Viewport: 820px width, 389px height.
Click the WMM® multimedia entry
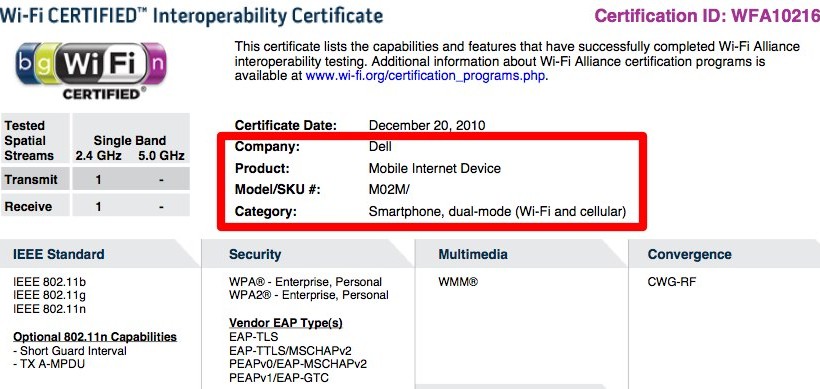[x=458, y=282]
